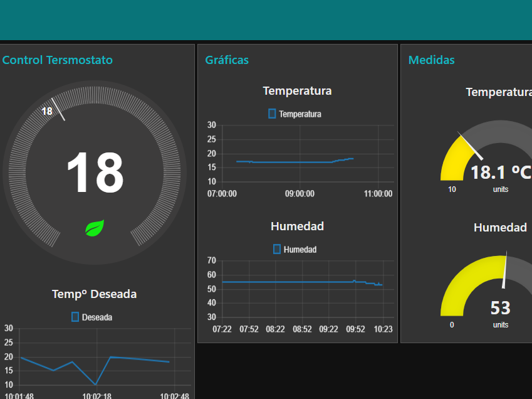Click the green leaf eco icon
Viewport: 532px width, 399px height.
click(x=94, y=229)
